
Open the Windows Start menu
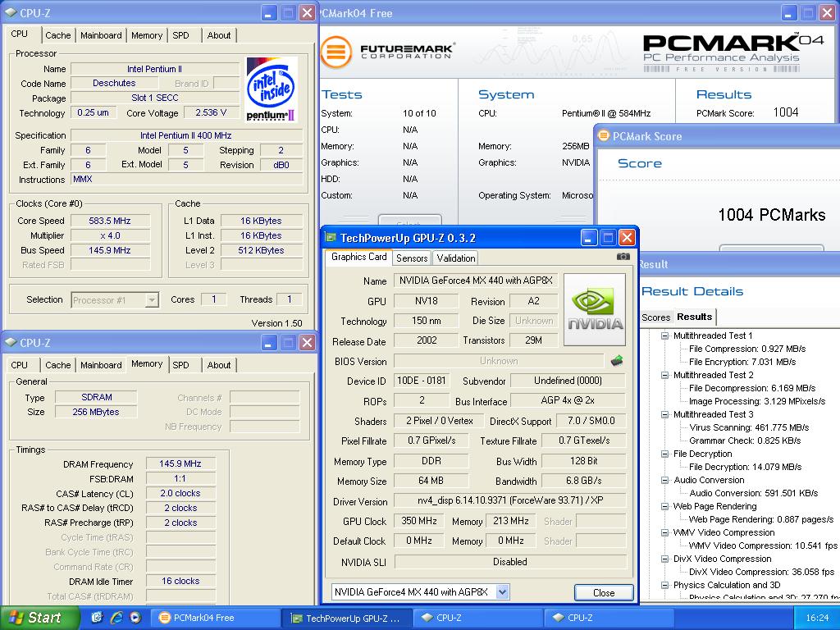(x=39, y=618)
